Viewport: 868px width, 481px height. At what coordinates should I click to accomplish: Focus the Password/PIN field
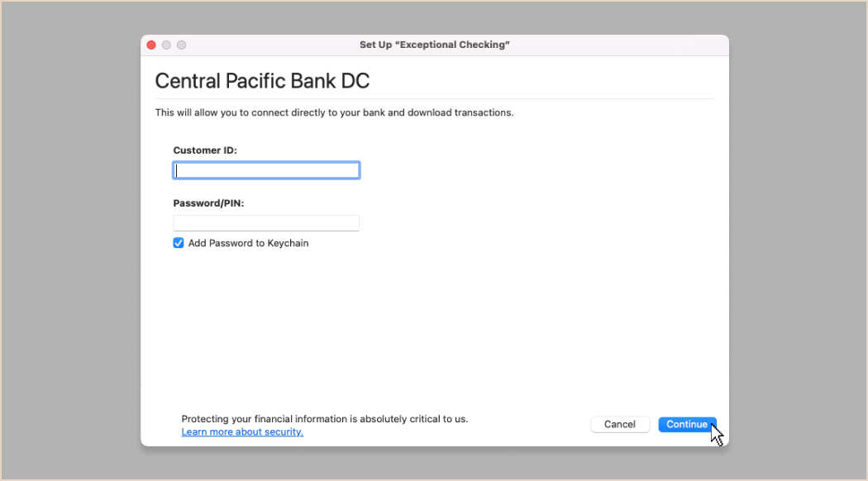pyautogui.click(x=266, y=223)
